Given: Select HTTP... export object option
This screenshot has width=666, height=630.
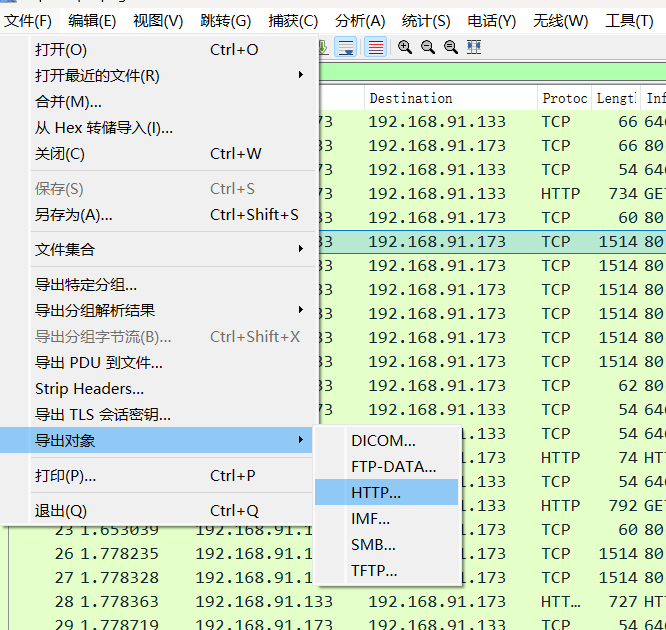Looking at the screenshot, I should 387,492.
